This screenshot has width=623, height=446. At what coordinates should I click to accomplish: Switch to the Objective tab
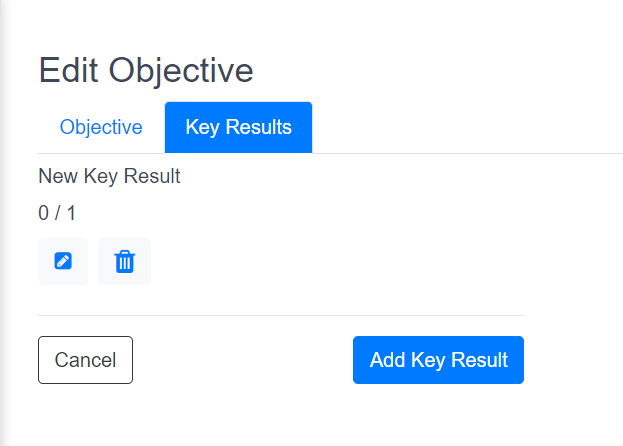(101, 127)
